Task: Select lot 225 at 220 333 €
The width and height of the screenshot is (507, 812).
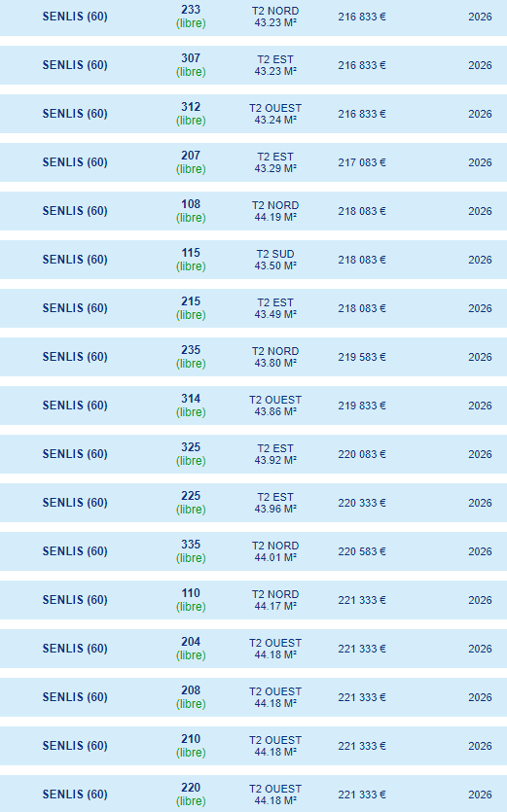Action: click(x=253, y=503)
